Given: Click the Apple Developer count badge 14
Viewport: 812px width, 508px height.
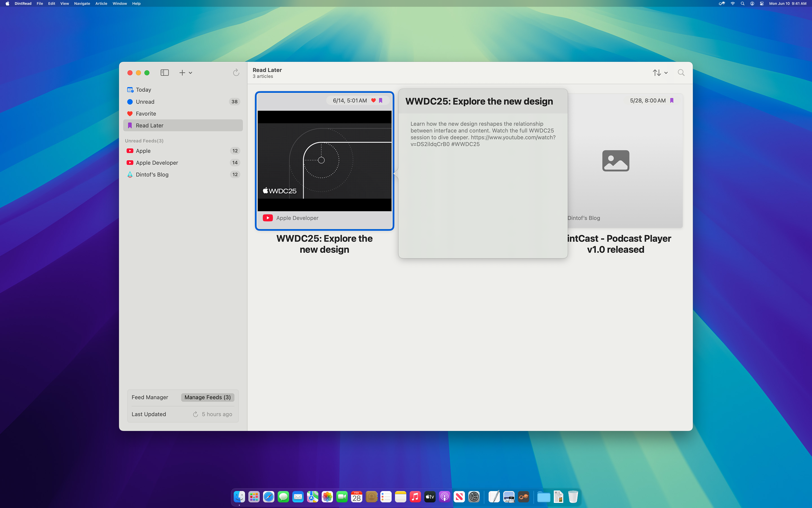Looking at the screenshot, I should click(x=235, y=163).
